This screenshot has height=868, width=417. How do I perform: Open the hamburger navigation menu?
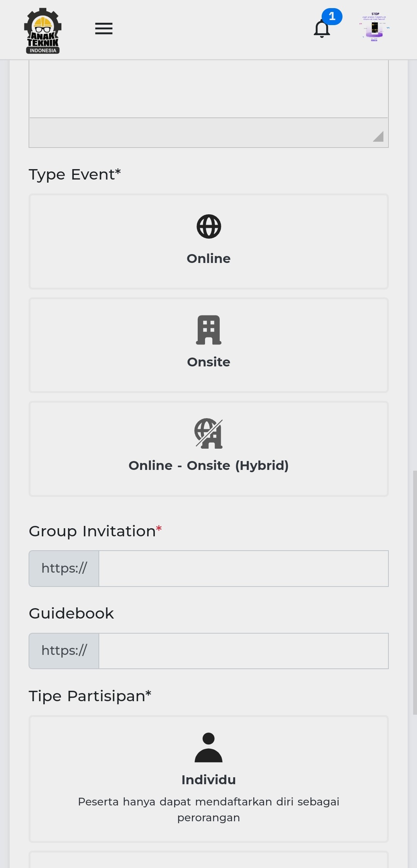(x=104, y=29)
